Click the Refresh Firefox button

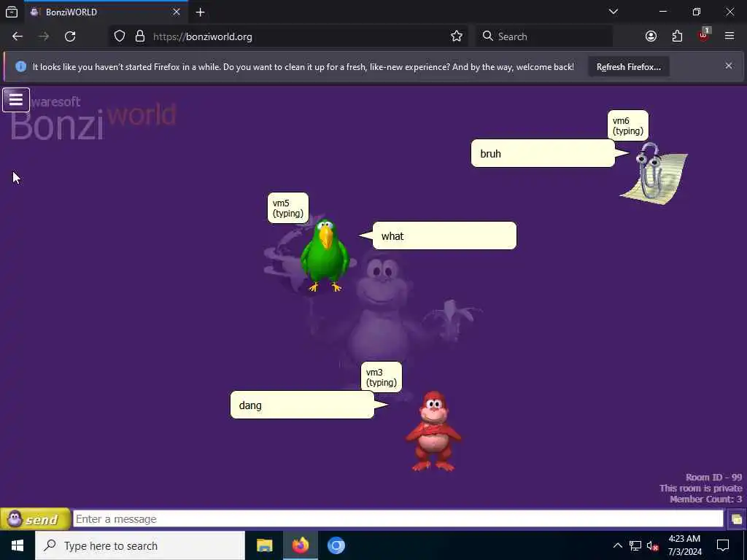pos(628,67)
